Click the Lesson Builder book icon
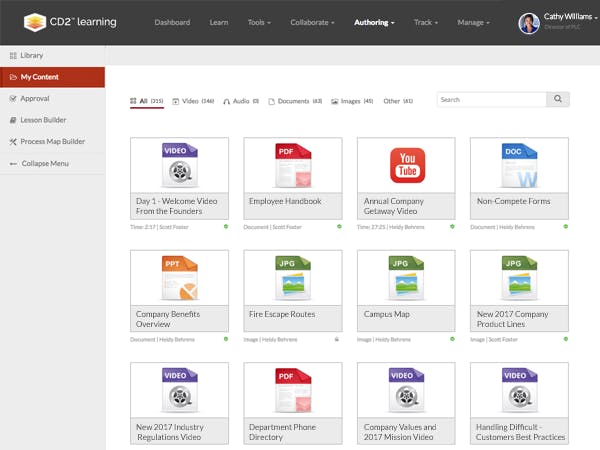The width and height of the screenshot is (600, 450). [13, 120]
